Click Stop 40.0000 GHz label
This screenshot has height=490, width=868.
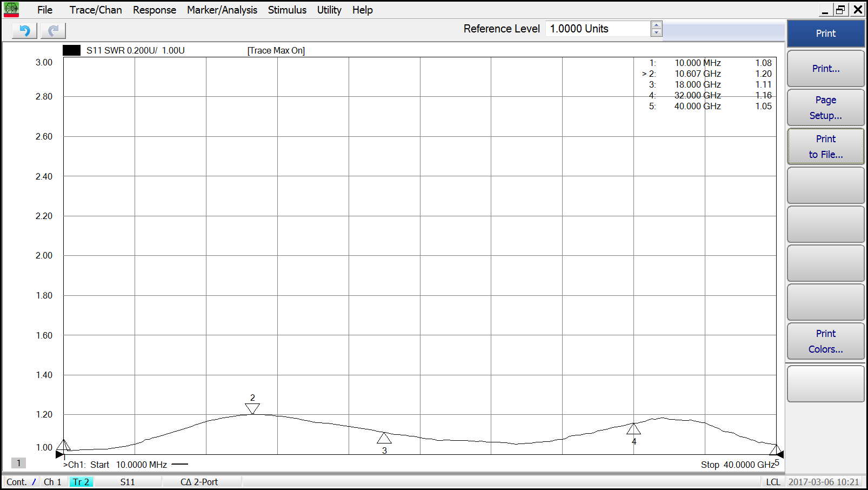click(x=738, y=465)
